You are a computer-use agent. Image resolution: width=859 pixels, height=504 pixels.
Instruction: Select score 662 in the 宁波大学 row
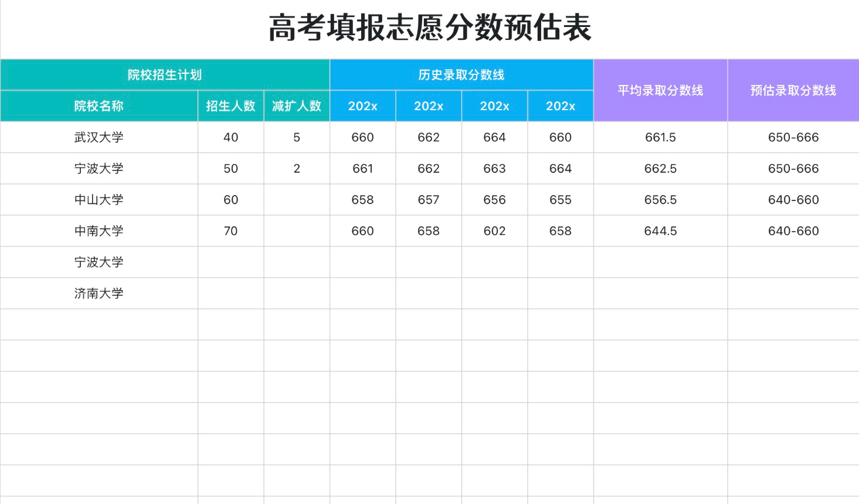coord(429,169)
